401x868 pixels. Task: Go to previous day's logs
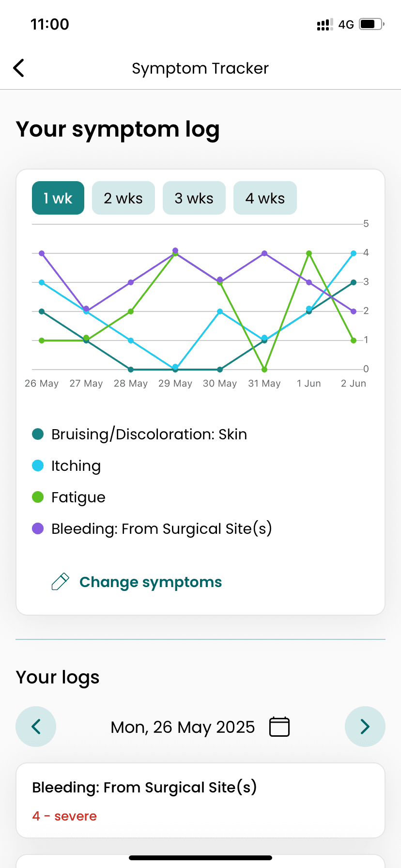pos(36,727)
